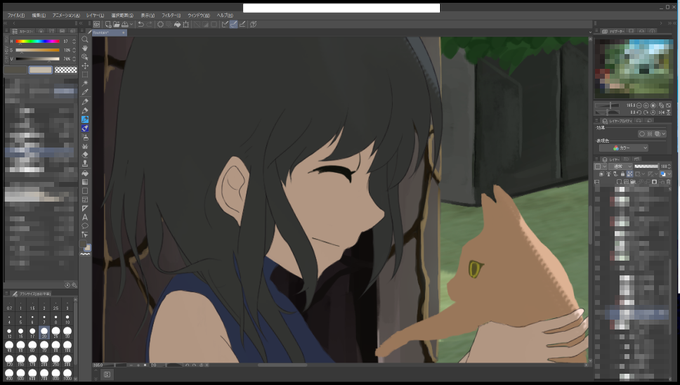This screenshot has height=385, width=680.
Task: Select the Frame border tool
Action: coord(85,199)
